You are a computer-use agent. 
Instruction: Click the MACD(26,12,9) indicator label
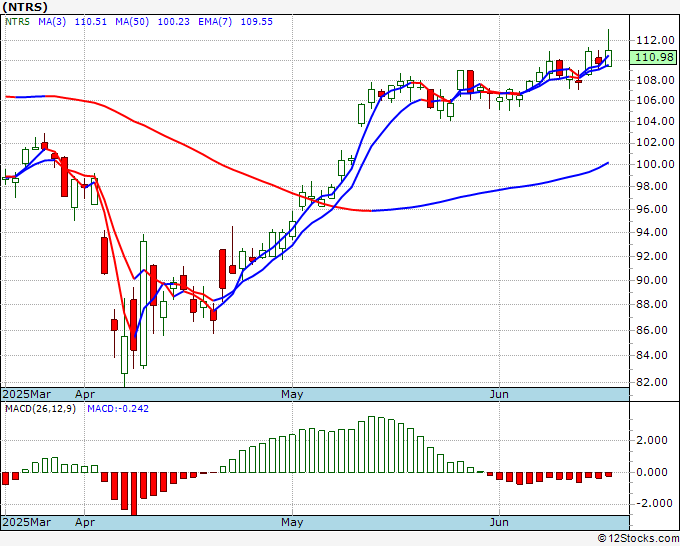pyautogui.click(x=40, y=409)
